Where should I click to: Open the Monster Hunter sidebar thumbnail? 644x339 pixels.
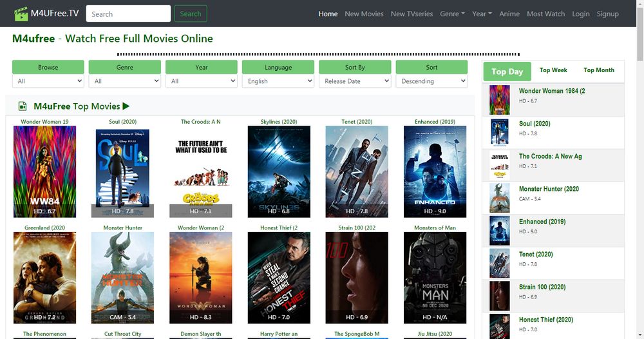tap(500, 198)
